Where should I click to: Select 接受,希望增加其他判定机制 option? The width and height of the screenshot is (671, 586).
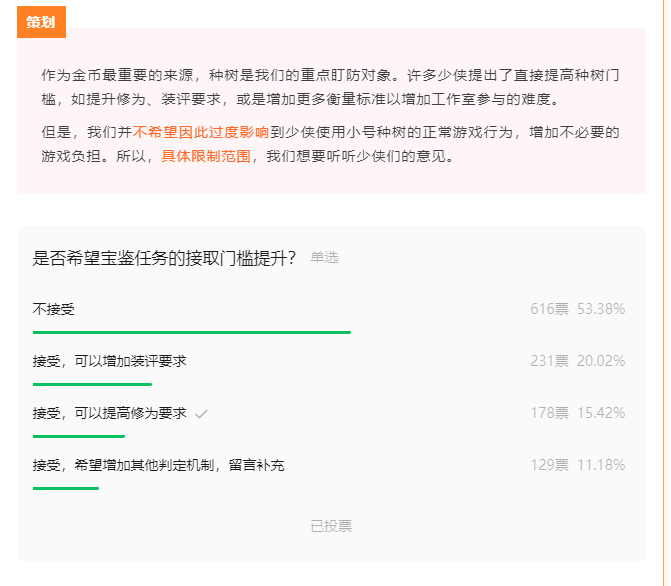158,465
